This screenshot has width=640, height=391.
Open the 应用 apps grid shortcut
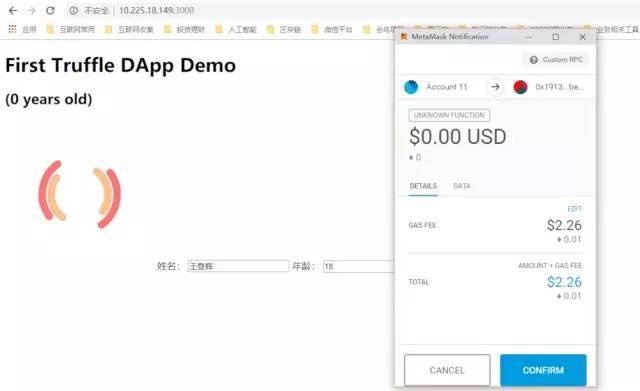pos(22,29)
